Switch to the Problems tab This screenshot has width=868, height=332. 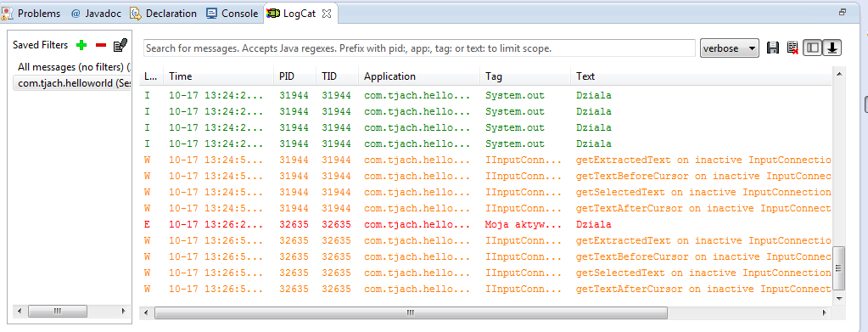click(x=32, y=14)
